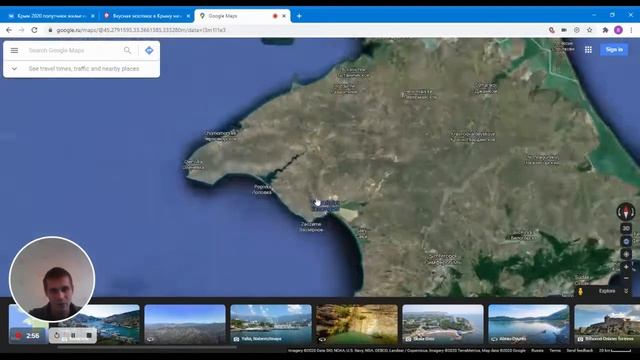Screen dimensions: 640x360
Task: Zoom in with the plus button
Action: click(x=626, y=267)
